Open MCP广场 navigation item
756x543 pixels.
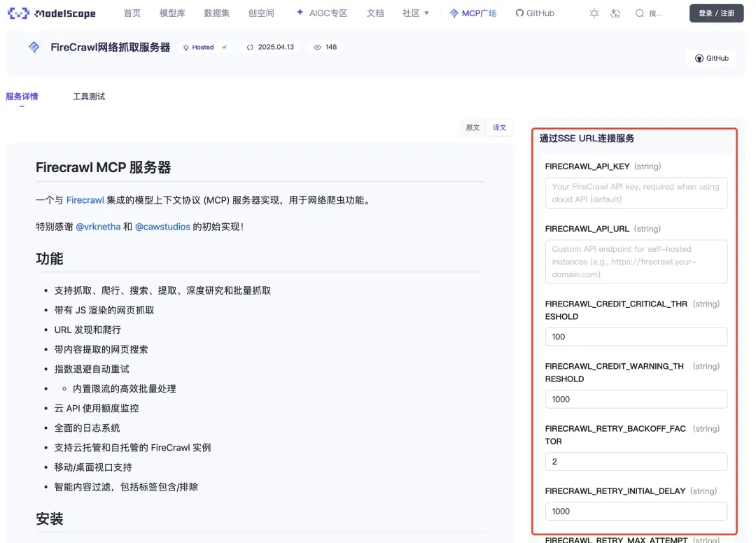473,13
